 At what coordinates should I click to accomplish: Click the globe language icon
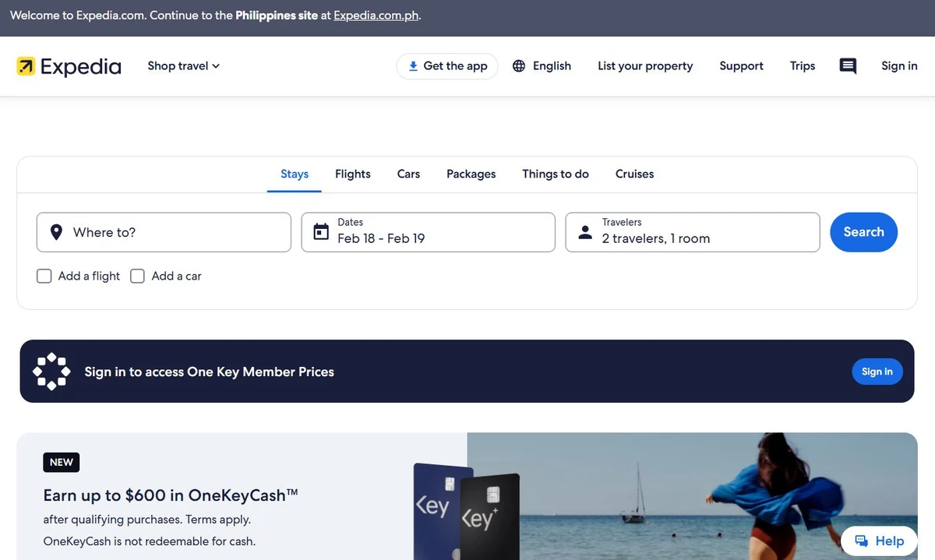519,66
